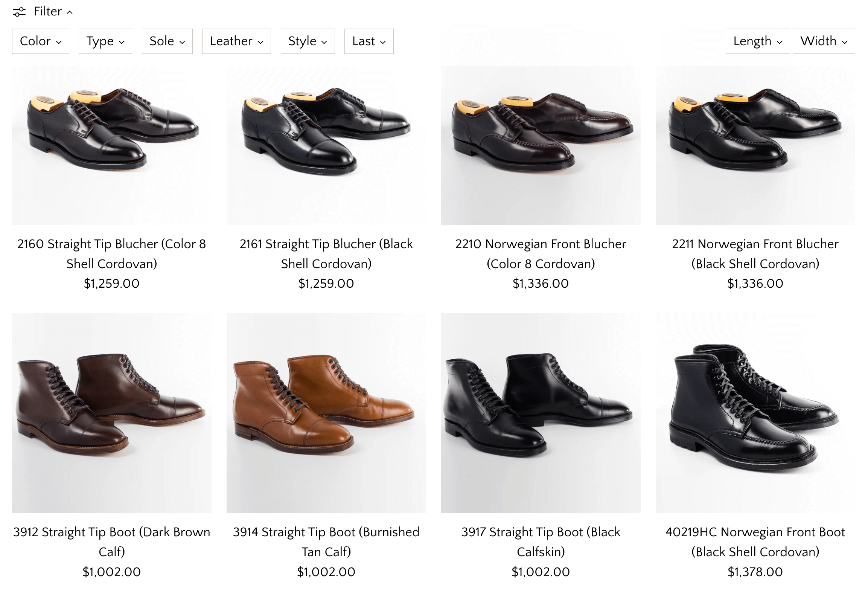View the 2161 Black Shell Cordovan image

[326, 145]
